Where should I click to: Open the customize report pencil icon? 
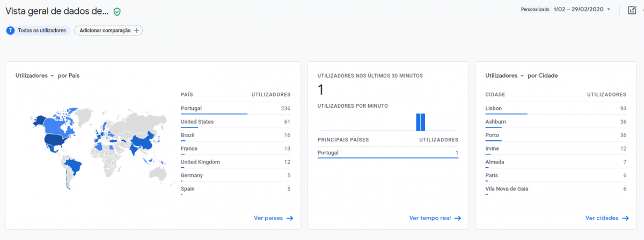[x=632, y=10]
